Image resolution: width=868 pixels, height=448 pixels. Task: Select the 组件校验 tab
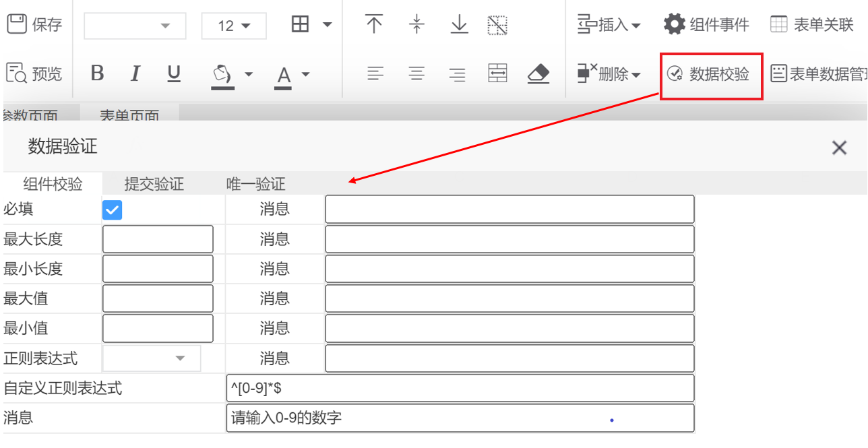coord(53,184)
